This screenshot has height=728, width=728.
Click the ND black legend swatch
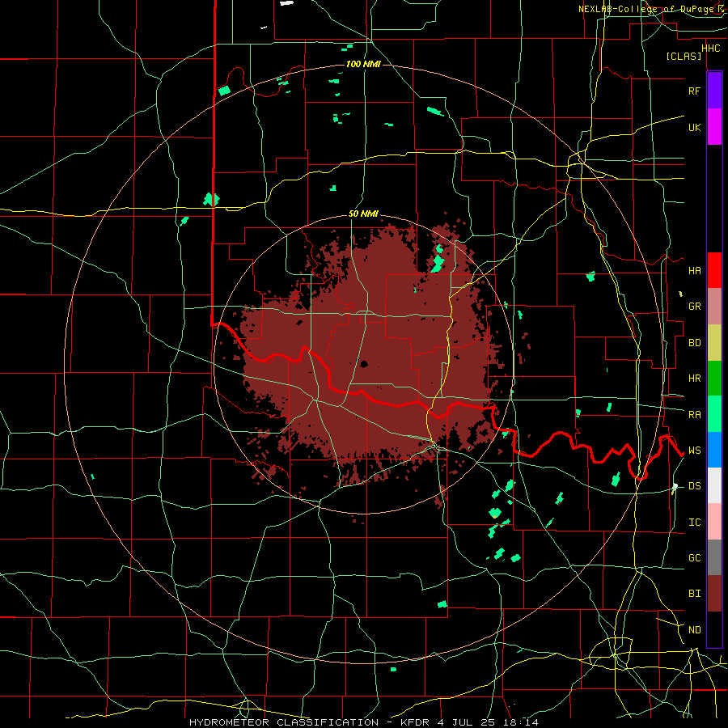(x=714, y=629)
